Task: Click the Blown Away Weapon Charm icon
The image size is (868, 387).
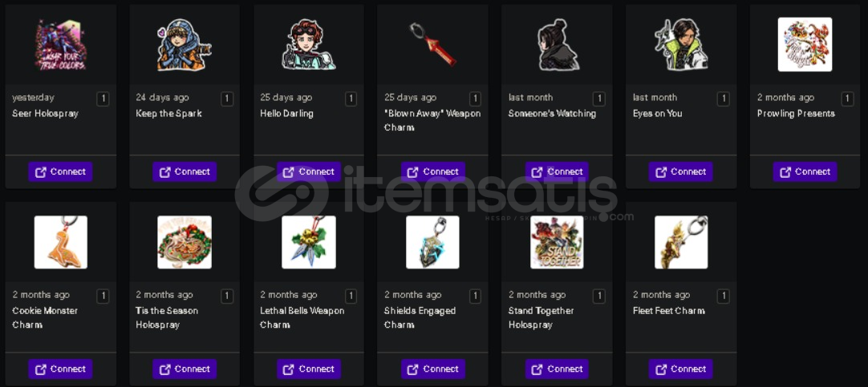Action: [x=433, y=45]
